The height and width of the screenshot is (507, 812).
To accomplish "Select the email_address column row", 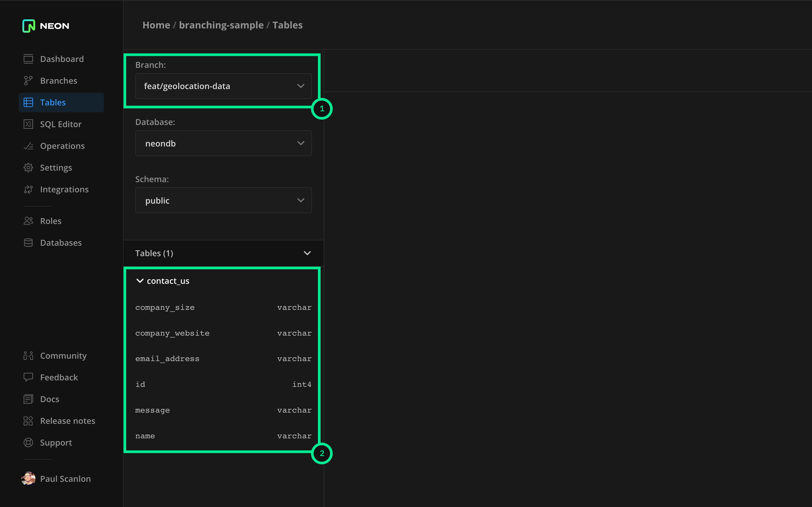I will pyautogui.click(x=223, y=359).
